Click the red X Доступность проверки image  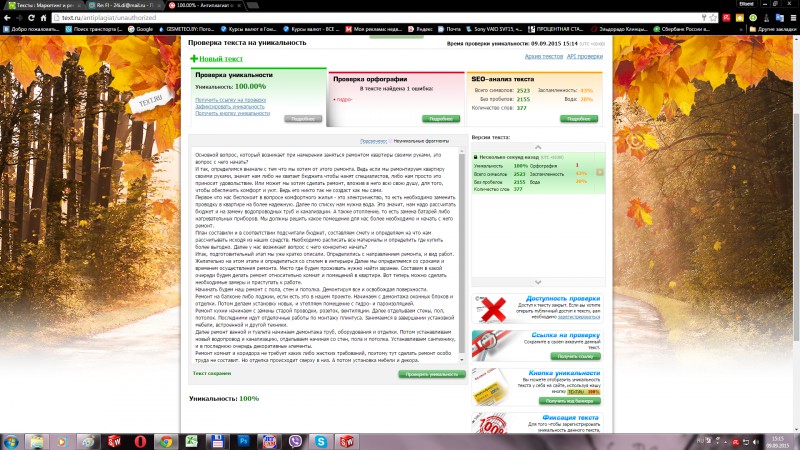pos(492,309)
